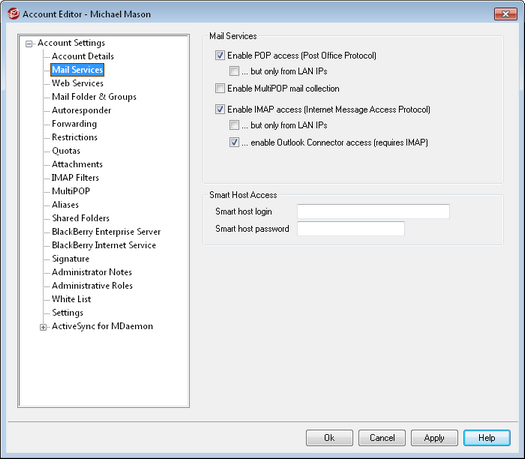Open Administrative Roles page

pos(92,286)
